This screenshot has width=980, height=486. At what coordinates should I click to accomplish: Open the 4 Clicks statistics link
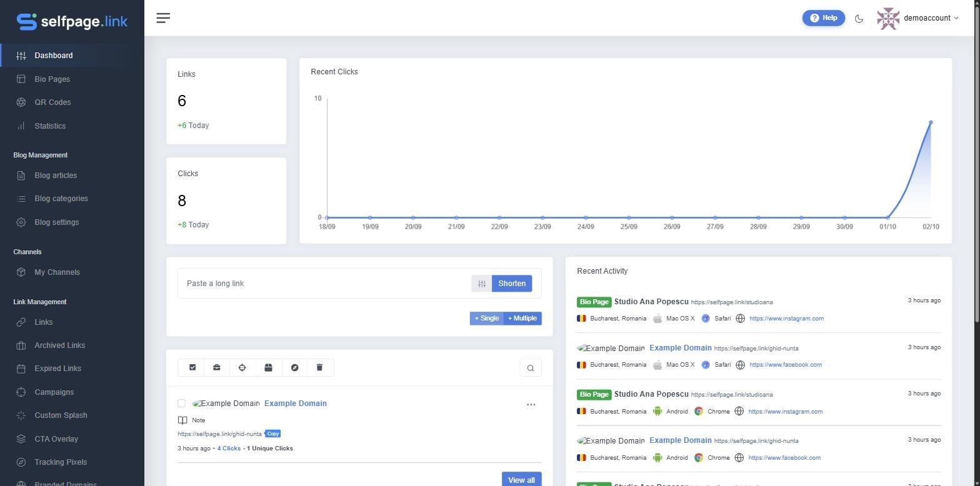pos(229,449)
